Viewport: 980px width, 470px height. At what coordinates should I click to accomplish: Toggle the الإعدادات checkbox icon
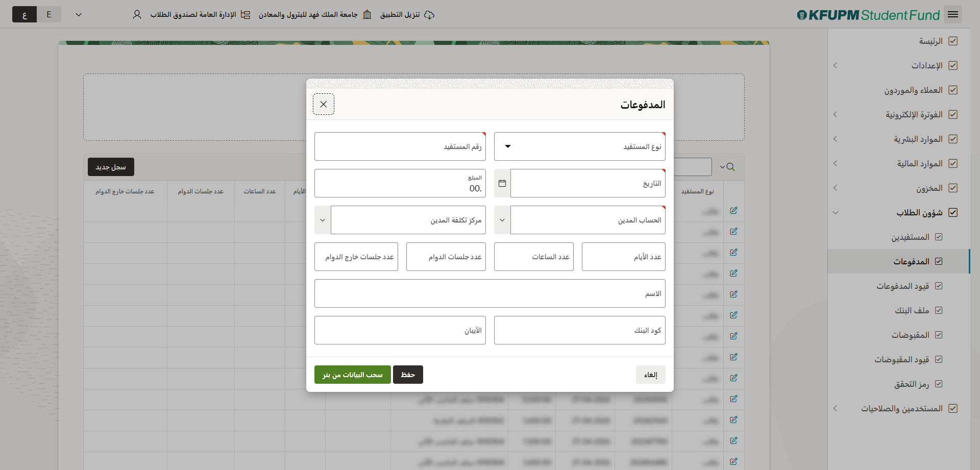click(x=952, y=65)
